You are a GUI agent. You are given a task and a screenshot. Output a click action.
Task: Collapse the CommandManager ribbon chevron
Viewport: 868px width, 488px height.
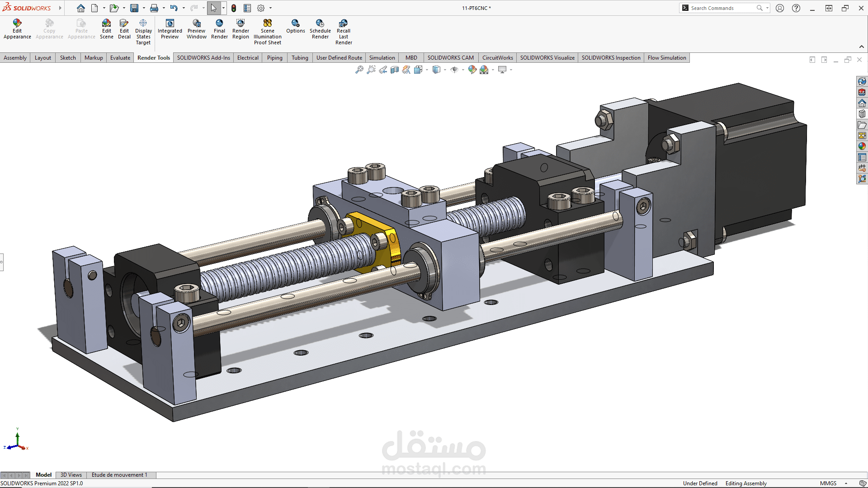tap(862, 47)
